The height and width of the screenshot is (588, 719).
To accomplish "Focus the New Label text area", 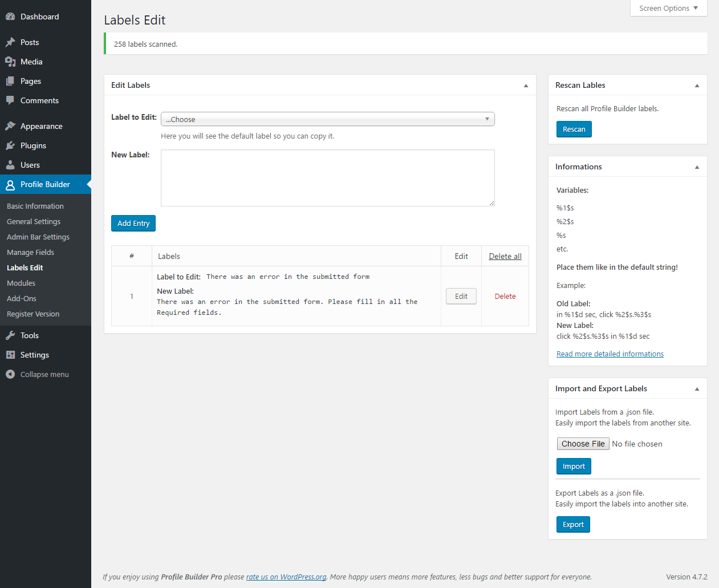I will point(328,178).
